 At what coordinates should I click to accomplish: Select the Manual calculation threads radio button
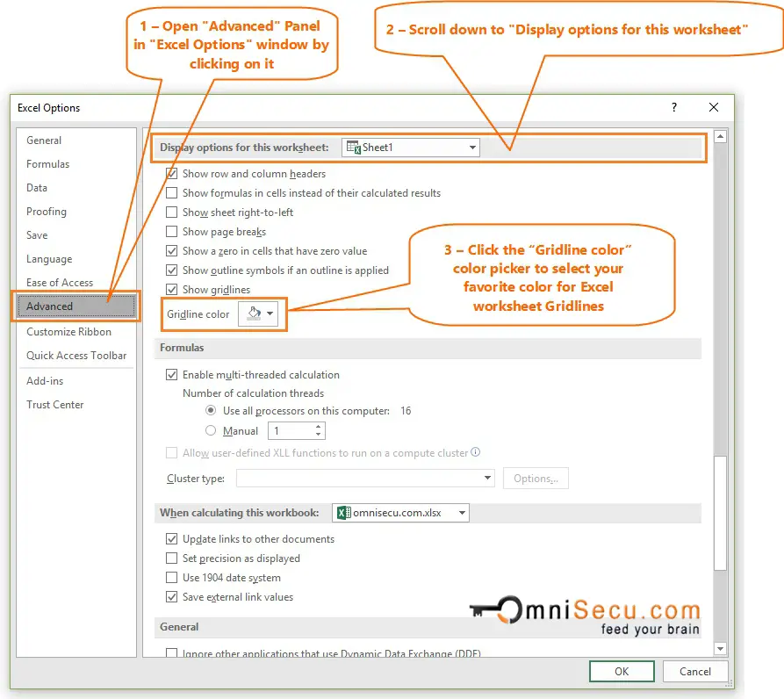[x=210, y=430]
